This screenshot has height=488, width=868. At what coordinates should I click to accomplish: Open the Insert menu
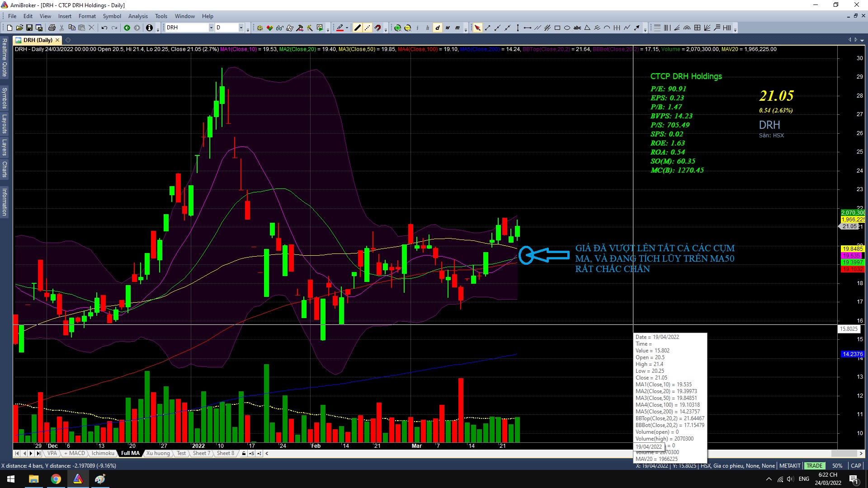65,16
